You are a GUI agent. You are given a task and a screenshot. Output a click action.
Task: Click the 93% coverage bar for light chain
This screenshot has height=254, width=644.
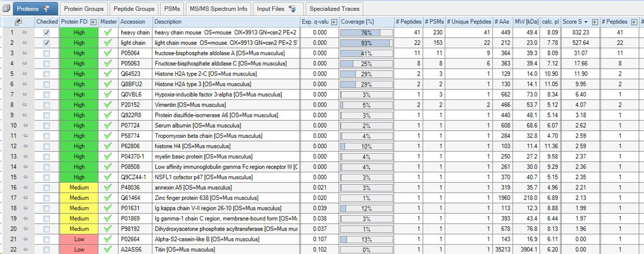coord(366,42)
